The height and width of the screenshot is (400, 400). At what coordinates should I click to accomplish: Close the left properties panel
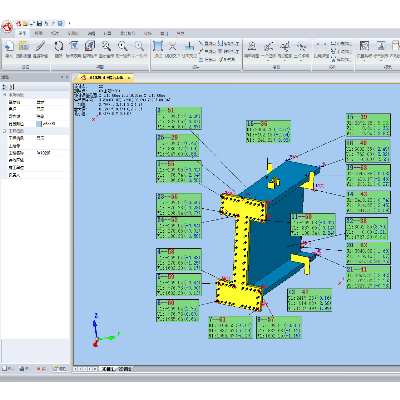[67, 77]
